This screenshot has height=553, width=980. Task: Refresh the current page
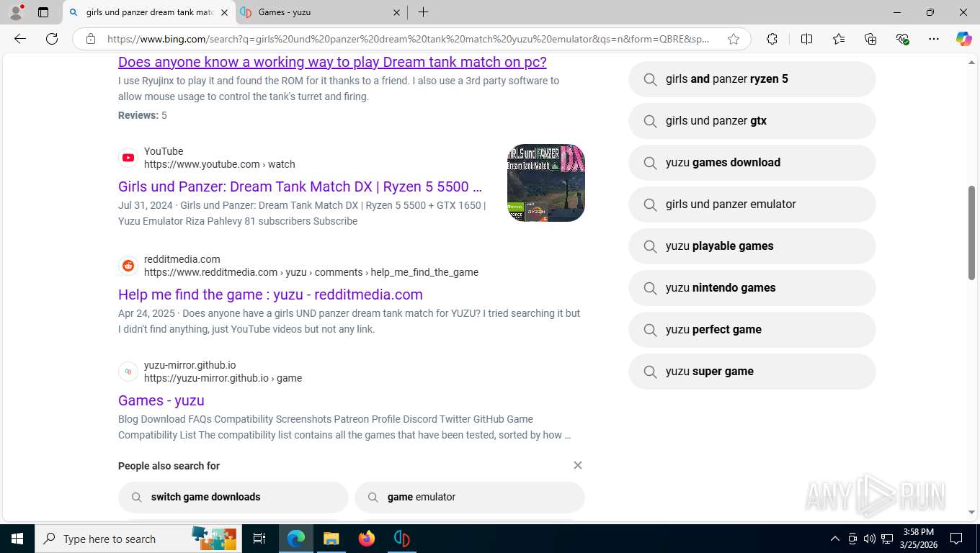[52, 39]
